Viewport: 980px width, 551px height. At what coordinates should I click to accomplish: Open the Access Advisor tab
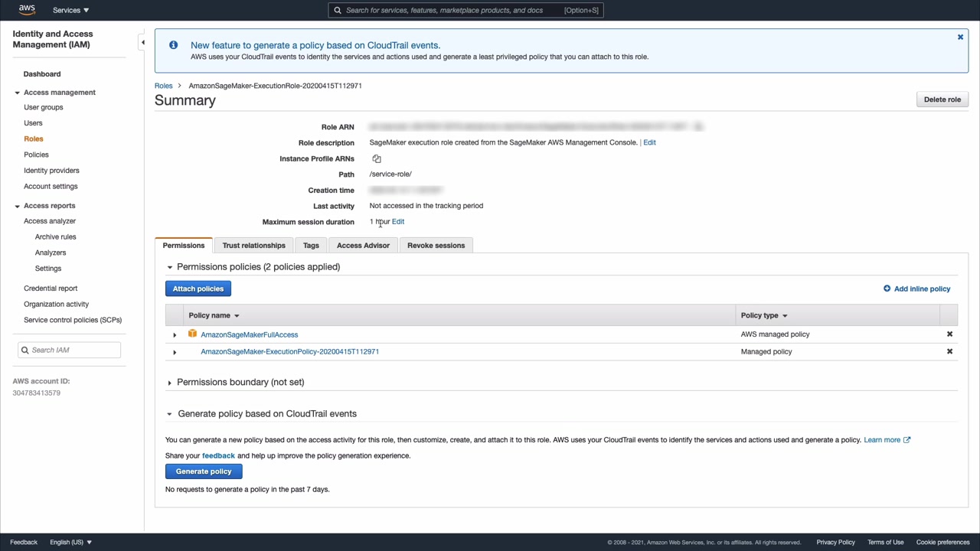coord(363,246)
